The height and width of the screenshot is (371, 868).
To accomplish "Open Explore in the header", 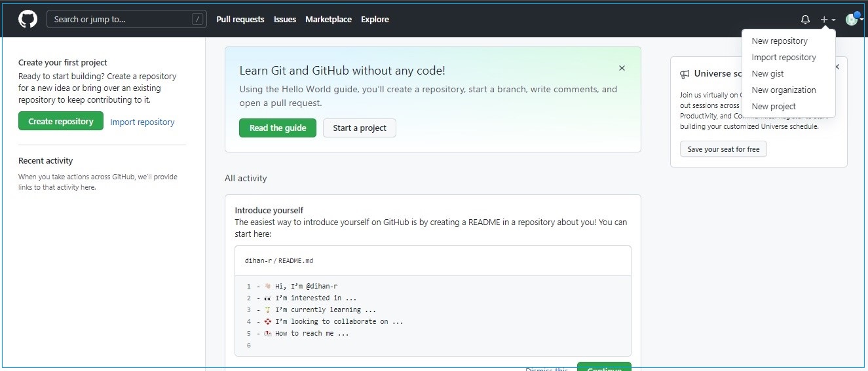I will [x=375, y=20].
